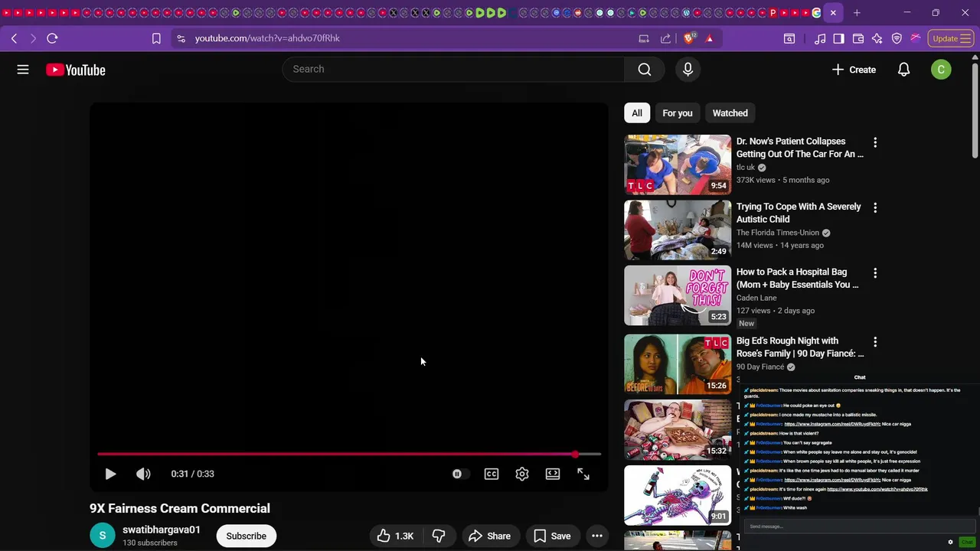Click the video progress bar

[349, 455]
